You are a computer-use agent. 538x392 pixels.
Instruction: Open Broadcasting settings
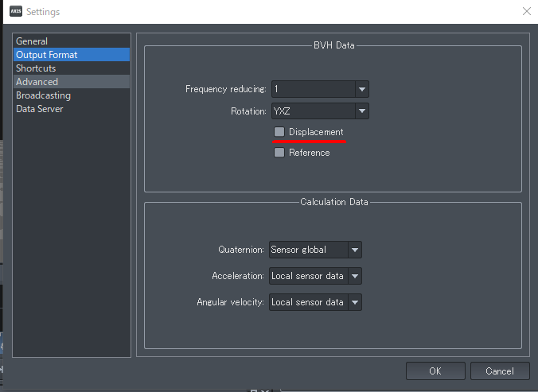[x=72, y=95]
